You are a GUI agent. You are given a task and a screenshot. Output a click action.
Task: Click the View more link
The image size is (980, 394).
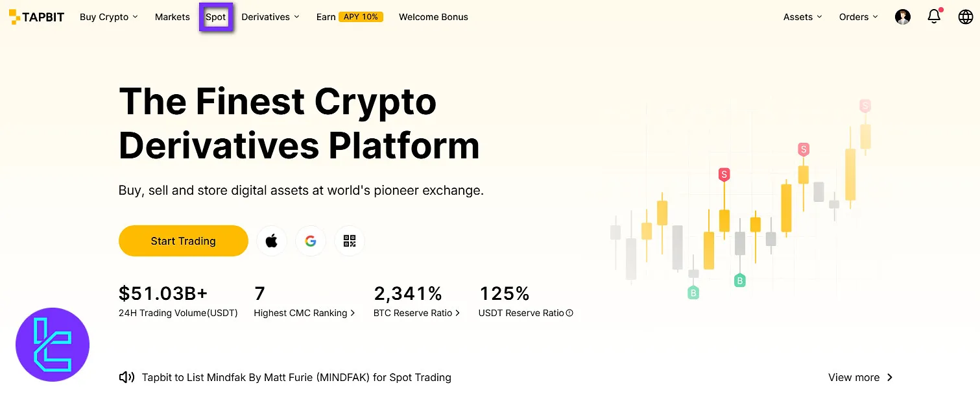click(860, 377)
